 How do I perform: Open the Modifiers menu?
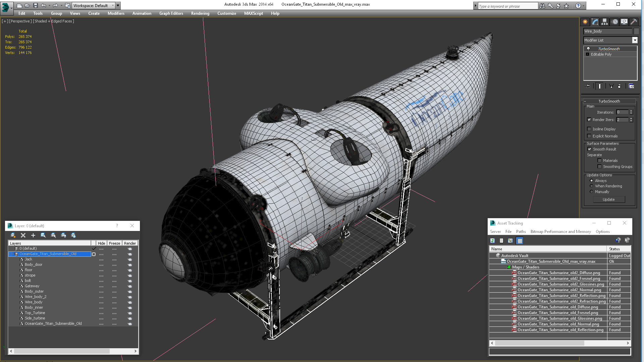click(x=116, y=13)
